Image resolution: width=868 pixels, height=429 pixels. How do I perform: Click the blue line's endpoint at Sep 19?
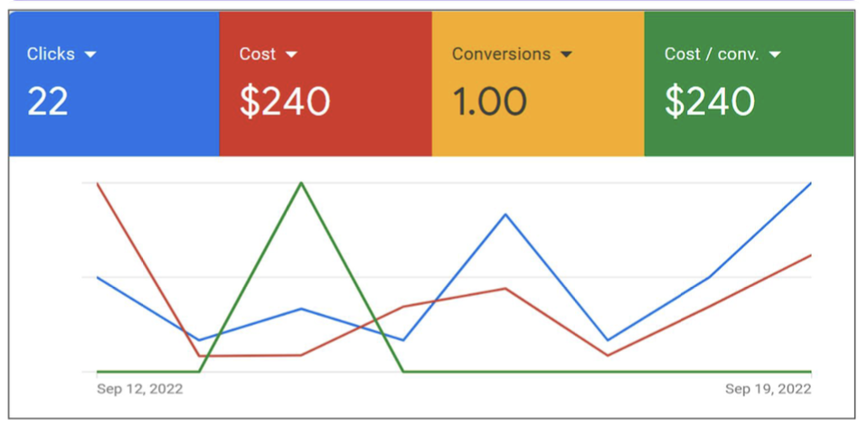[x=810, y=184]
